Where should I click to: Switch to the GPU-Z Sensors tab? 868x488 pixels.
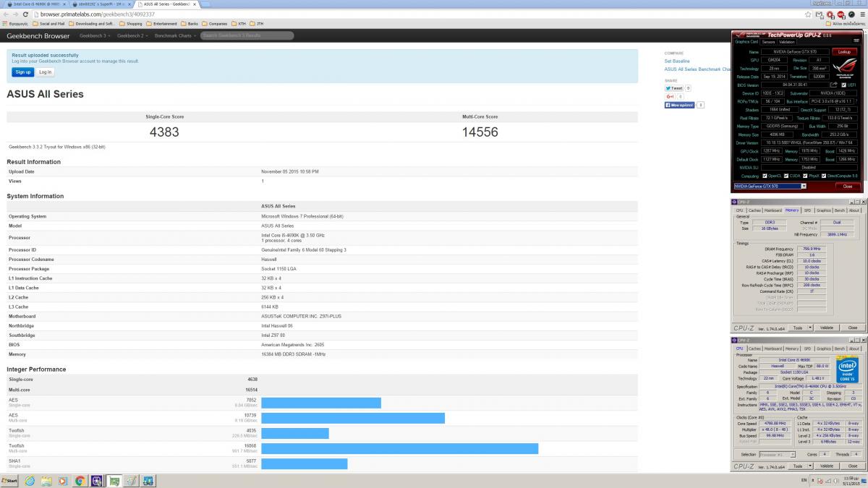pyautogui.click(x=768, y=42)
